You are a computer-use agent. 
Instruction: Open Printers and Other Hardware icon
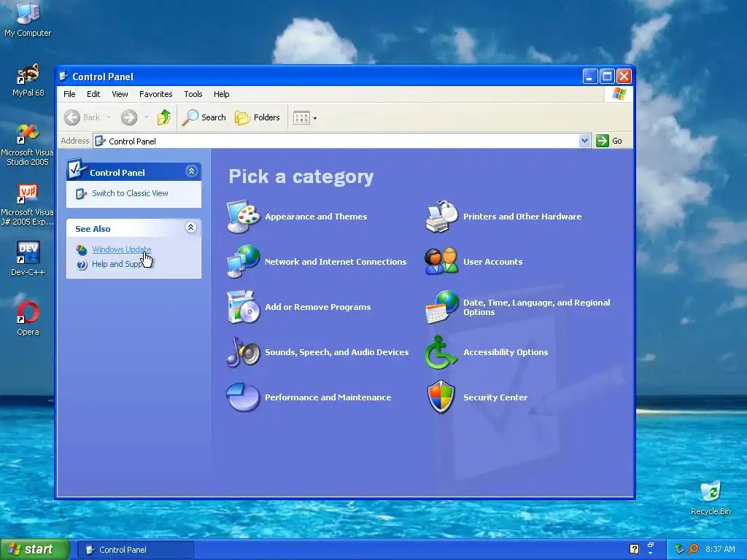click(441, 217)
